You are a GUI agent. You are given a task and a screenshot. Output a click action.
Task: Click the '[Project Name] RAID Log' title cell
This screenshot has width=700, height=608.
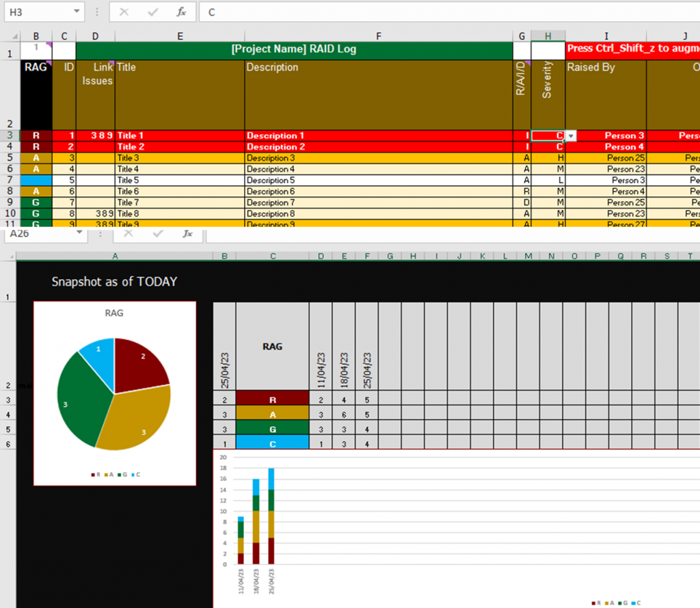(x=294, y=49)
